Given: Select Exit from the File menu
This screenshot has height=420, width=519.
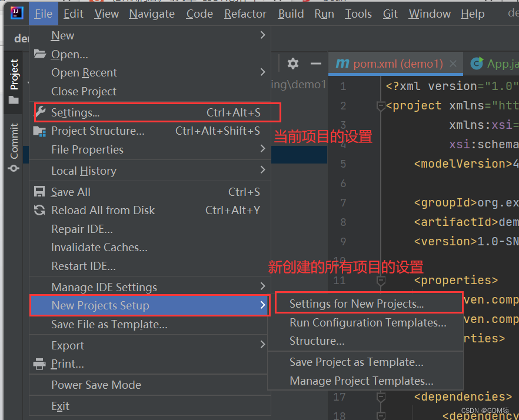Looking at the screenshot, I should coord(150,406).
